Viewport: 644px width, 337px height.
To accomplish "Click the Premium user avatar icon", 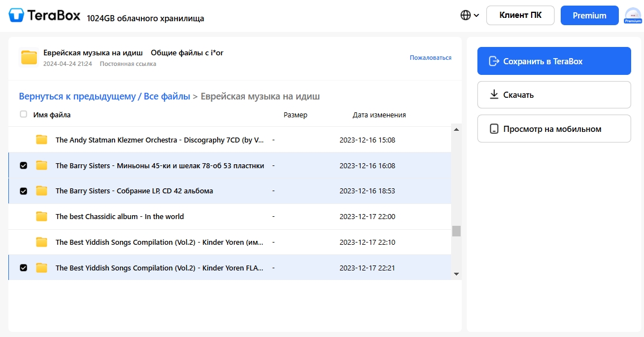I will coord(632,15).
